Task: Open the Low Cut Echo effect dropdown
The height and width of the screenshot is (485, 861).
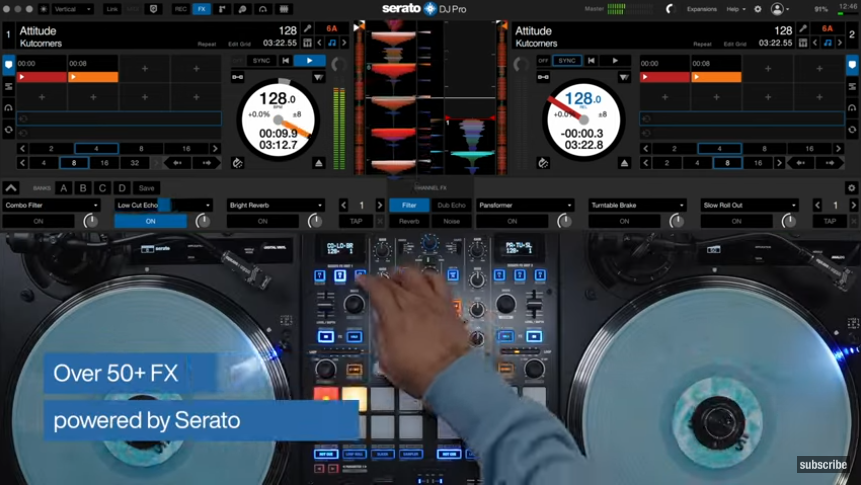Action: click(x=164, y=205)
